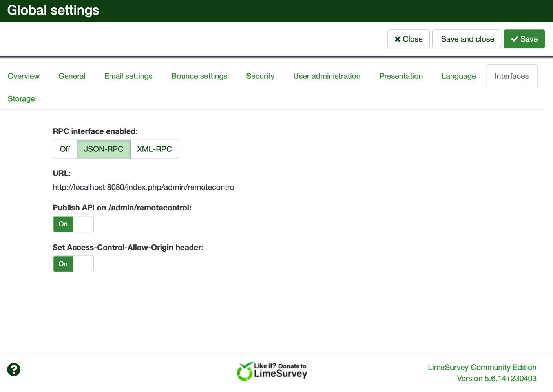This screenshot has height=392, width=553.
Task: Open LimeSurvey Community Edition link
Action: (482, 367)
